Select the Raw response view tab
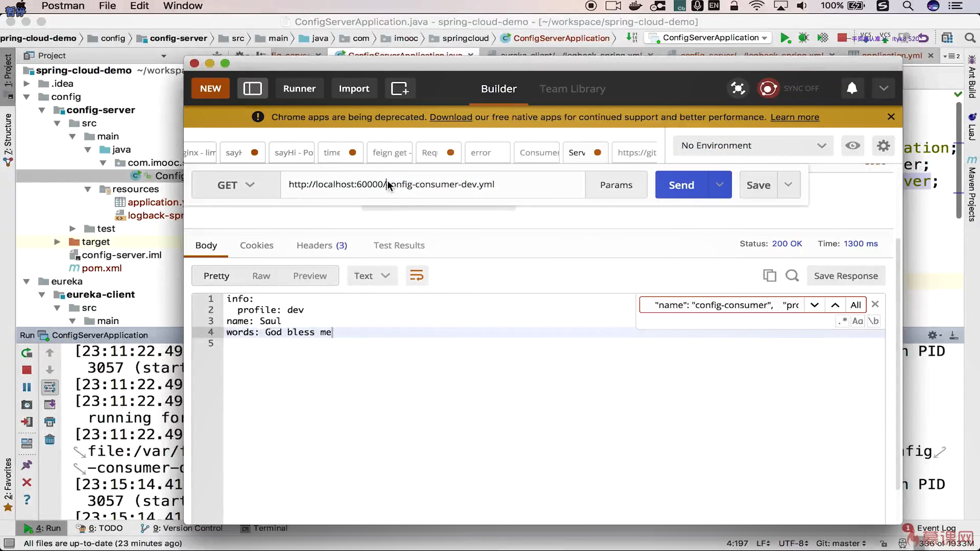This screenshot has width=980, height=551. point(261,276)
